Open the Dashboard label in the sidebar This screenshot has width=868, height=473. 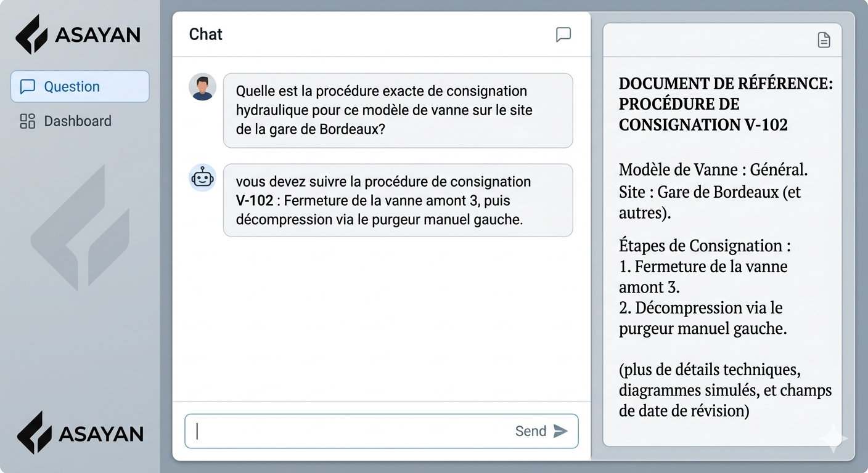(78, 121)
